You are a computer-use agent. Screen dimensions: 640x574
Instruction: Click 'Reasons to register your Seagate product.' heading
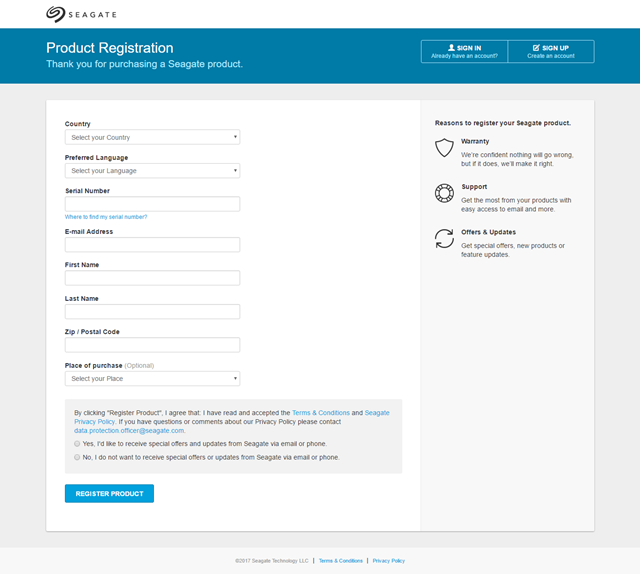pos(503,123)
